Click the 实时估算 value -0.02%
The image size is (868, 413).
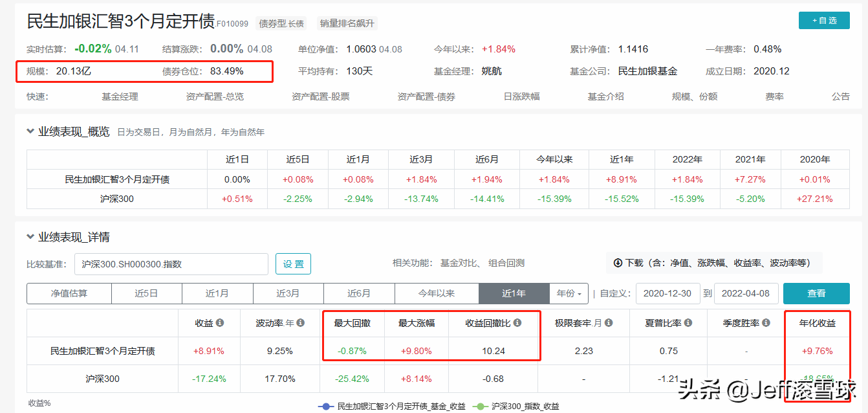coord(93,49)
